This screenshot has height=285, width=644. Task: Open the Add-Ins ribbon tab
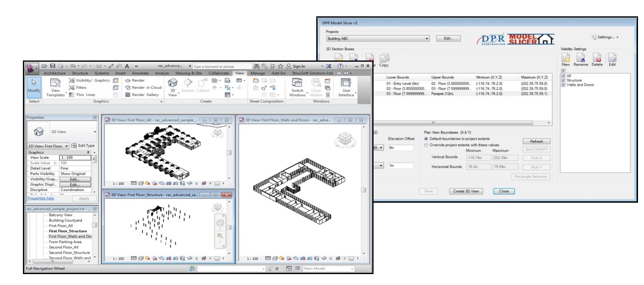(x=278, y=73)
